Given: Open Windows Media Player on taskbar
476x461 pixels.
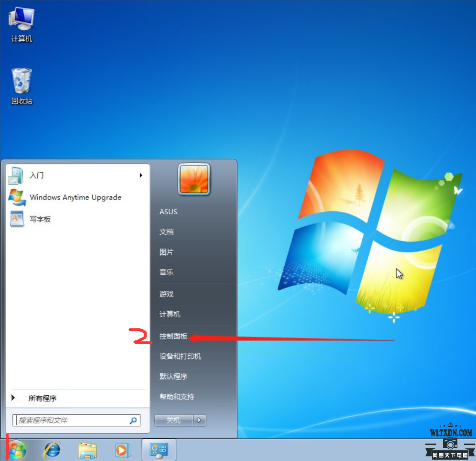Looking at the screenshot, I should (x=123, y=450).
